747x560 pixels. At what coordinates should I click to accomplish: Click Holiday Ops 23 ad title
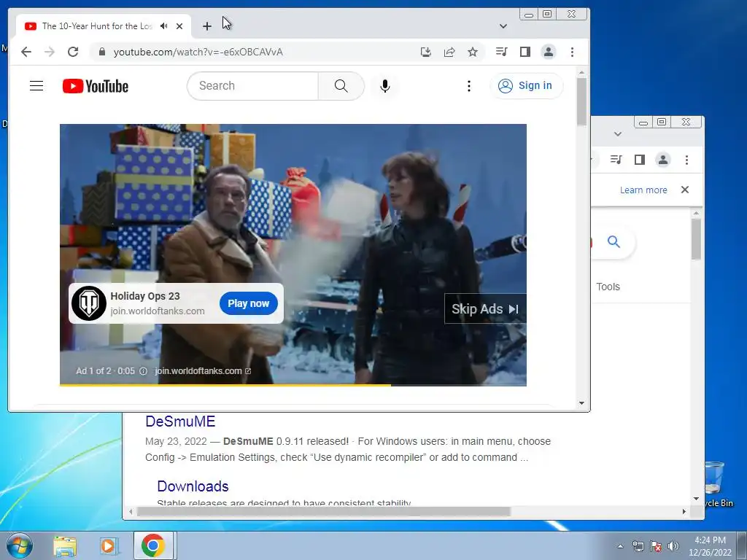tap(145, 296)
